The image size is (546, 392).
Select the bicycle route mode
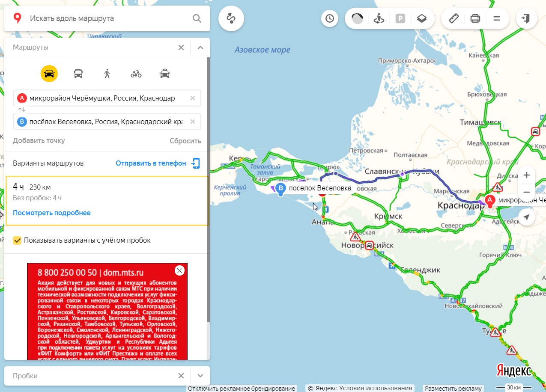point(136,74)
